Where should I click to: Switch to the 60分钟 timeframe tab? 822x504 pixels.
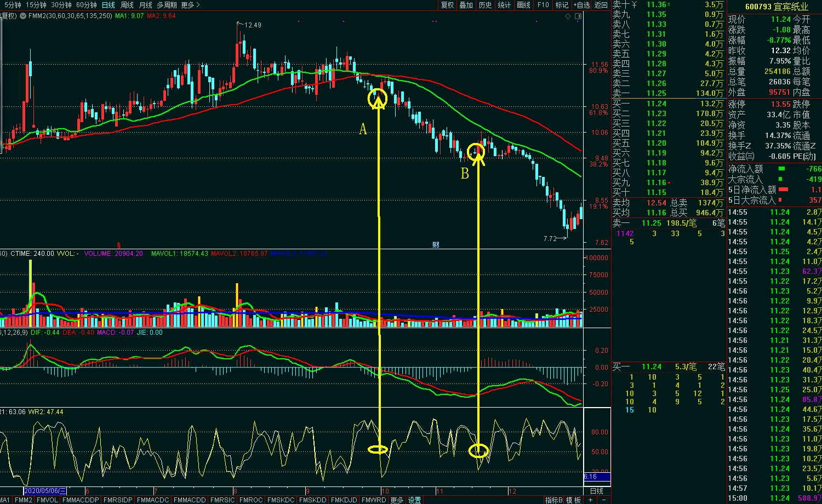(87, 5)
